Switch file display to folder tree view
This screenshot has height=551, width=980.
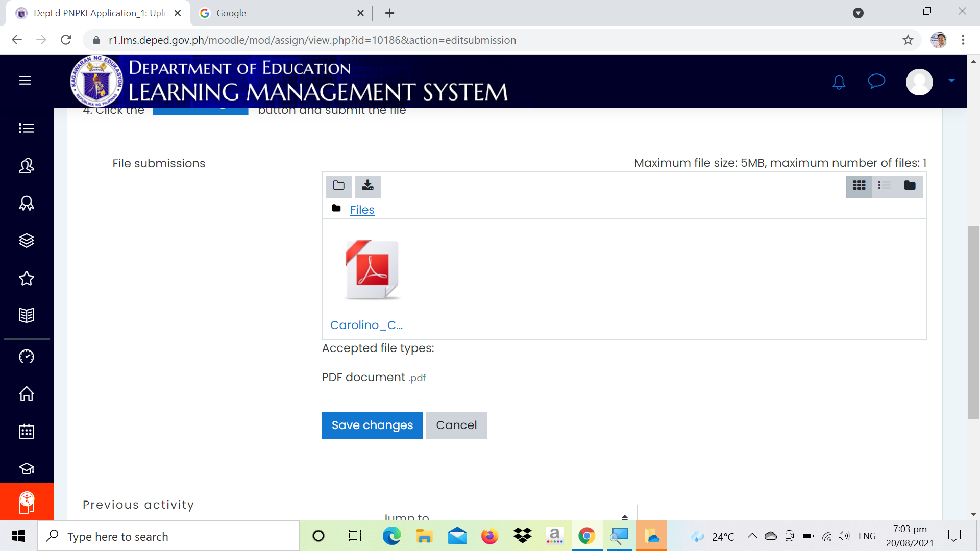click(x=910, y=186)
